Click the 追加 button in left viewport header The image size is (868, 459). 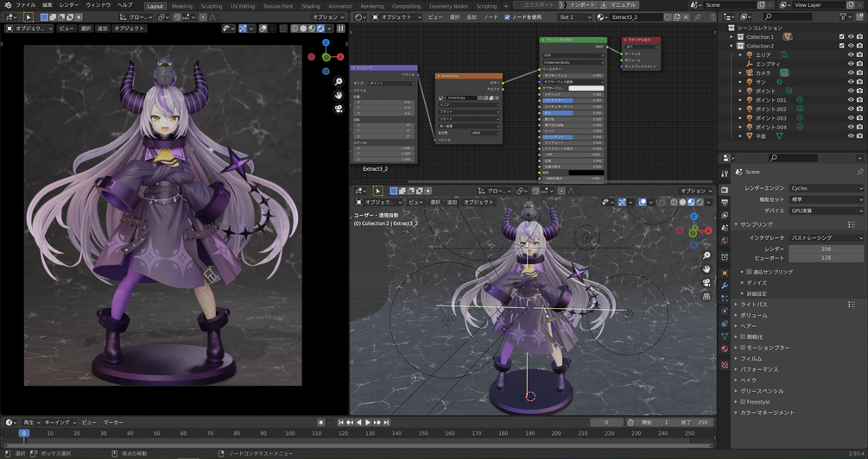103,28
